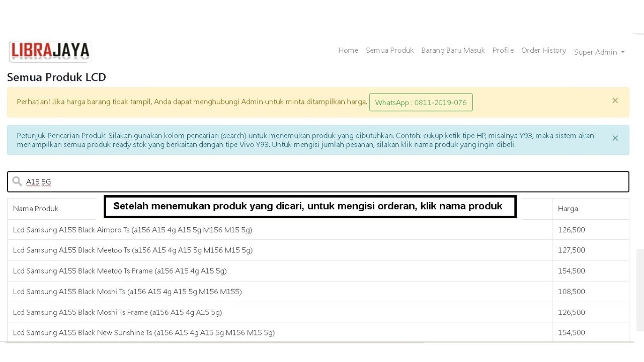Select A155 Black Moshi Ts (M156 M155)

click(127, 292)
